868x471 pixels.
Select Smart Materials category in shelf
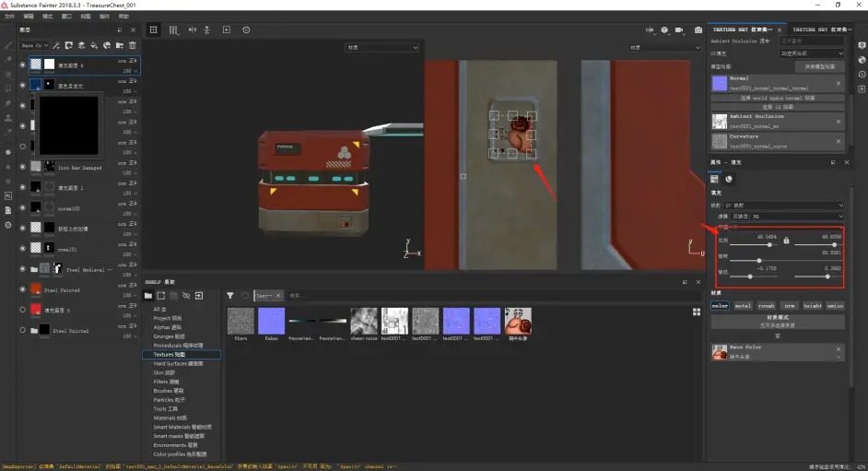(x=182, y=427)
